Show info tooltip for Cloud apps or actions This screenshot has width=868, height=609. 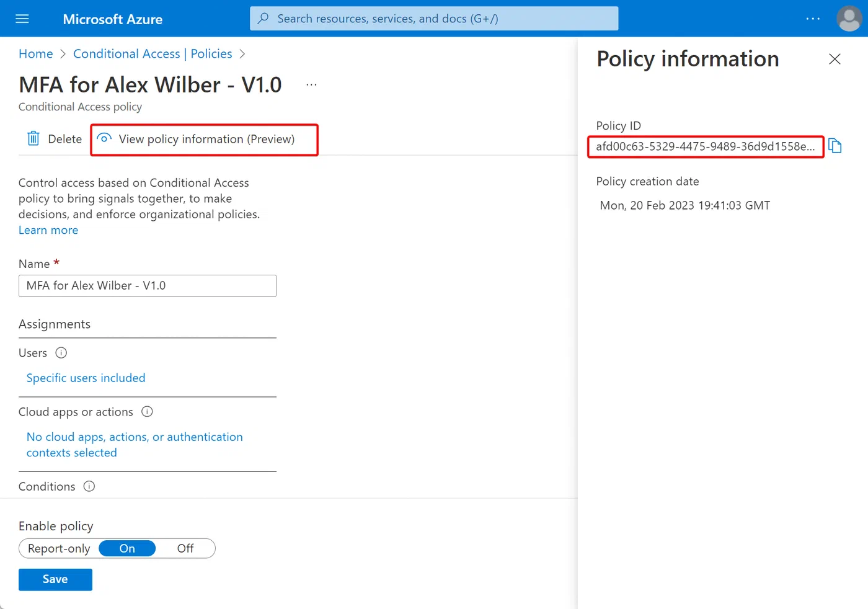[x=147, y=412]
